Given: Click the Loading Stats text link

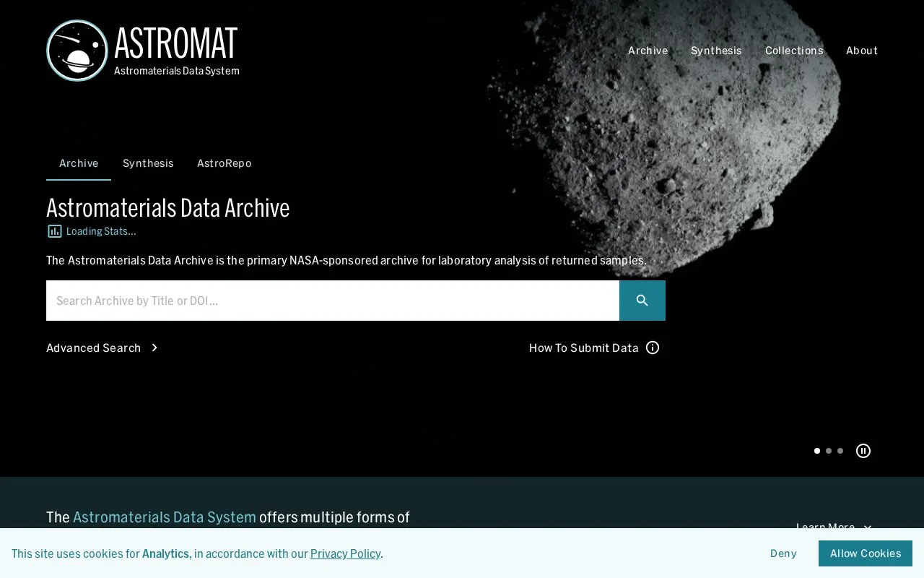Looking at the screenshot, I should click(x=101, y=231).
